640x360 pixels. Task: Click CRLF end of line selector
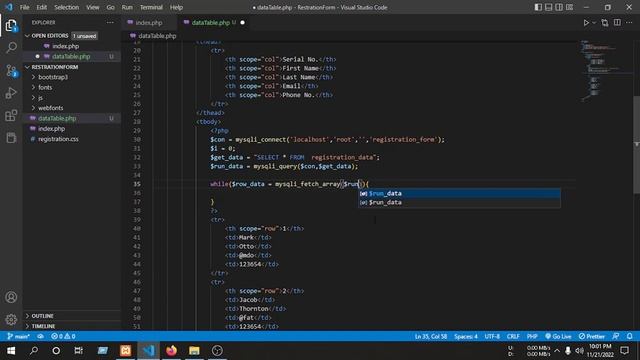[513, 336]
